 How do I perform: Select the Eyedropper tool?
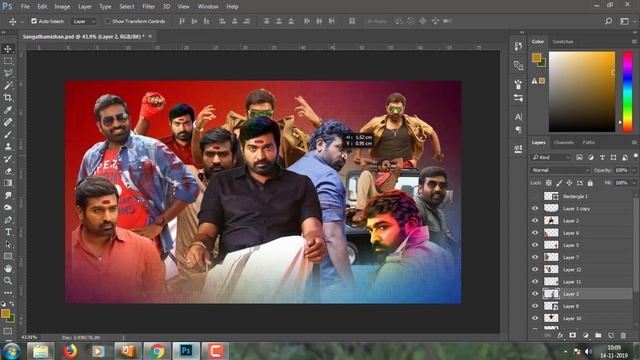8,110
